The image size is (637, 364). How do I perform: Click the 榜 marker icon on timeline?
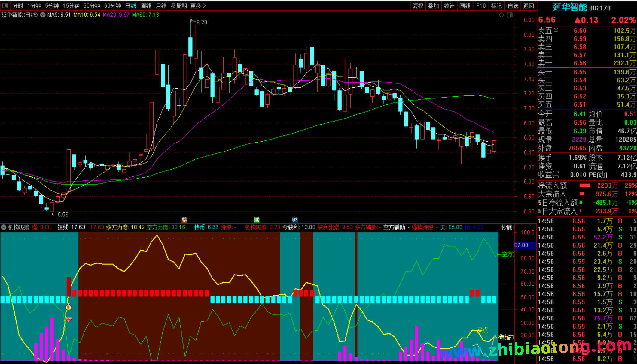pyautogui.click(x=184, y=220)
